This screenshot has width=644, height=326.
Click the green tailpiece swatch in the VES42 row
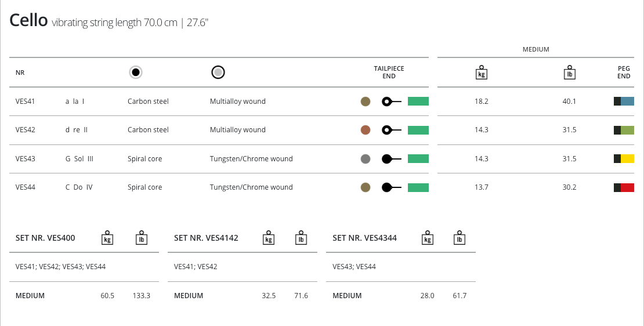pos(418,130)
